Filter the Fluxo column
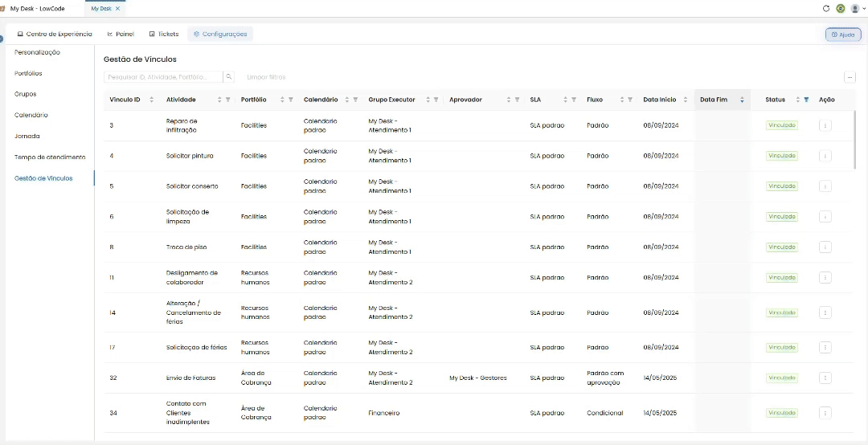 point(630,100)
